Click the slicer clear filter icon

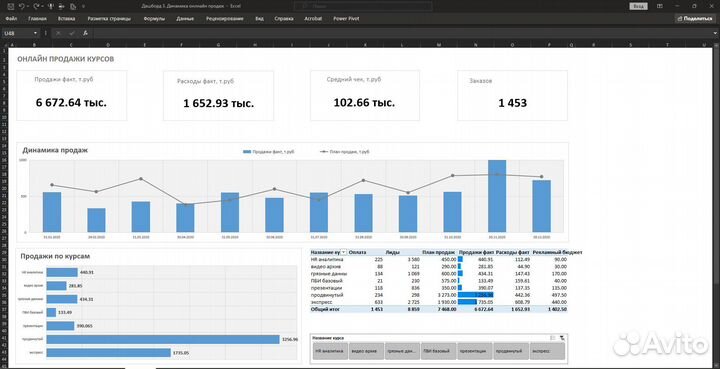[x=562, y=338]
